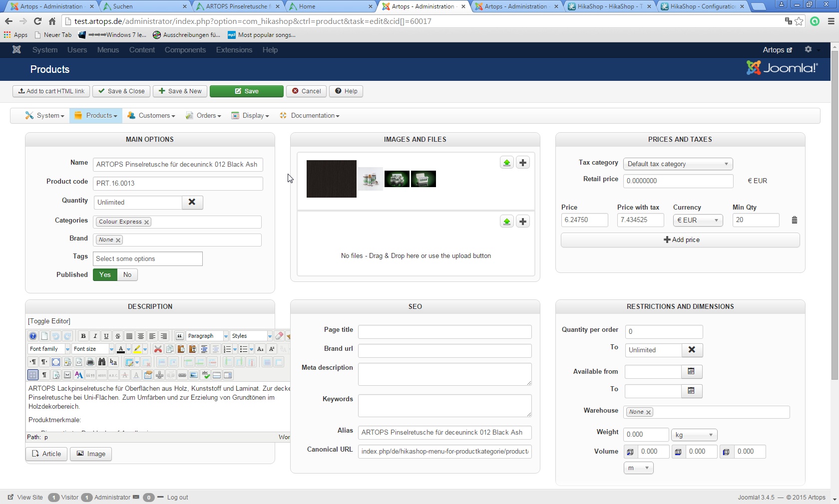Screen dimensions: 839x504
Task: Open the Font family dropdown
Action: 49,349
